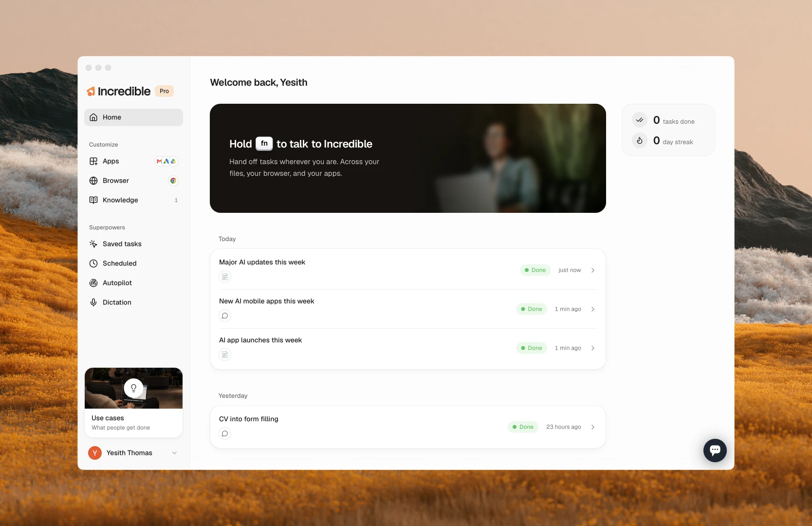Click Done status on Major AI updates
812x526 pixels.
[x=535, y=270]
